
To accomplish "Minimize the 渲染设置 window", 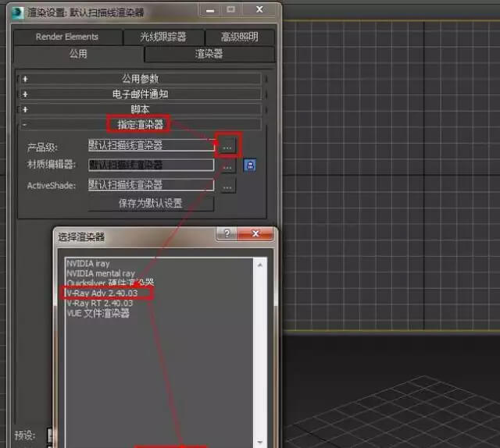I will pyautogui.click(x=210, y=10).
